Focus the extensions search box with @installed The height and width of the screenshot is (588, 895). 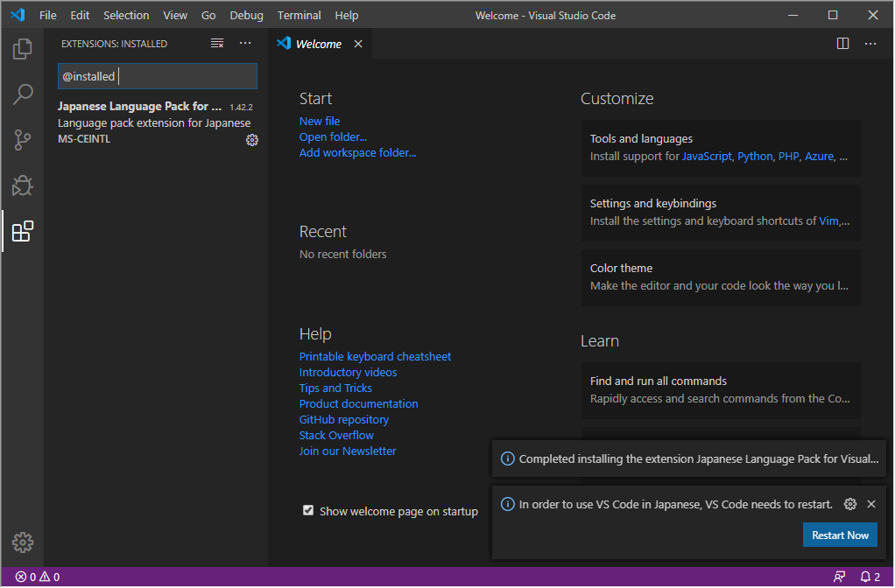[x=158, y=76]
